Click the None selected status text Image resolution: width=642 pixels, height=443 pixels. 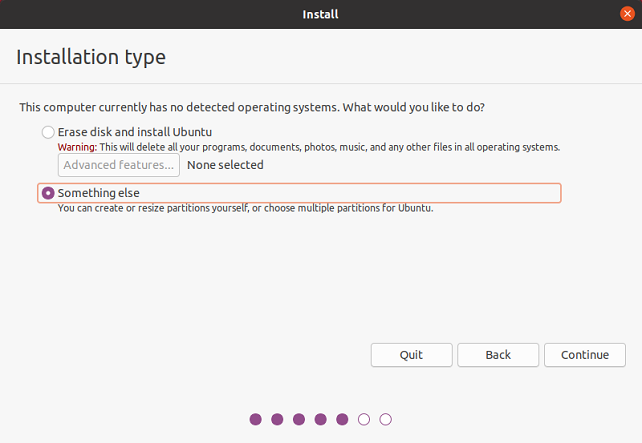pos(225,165)
